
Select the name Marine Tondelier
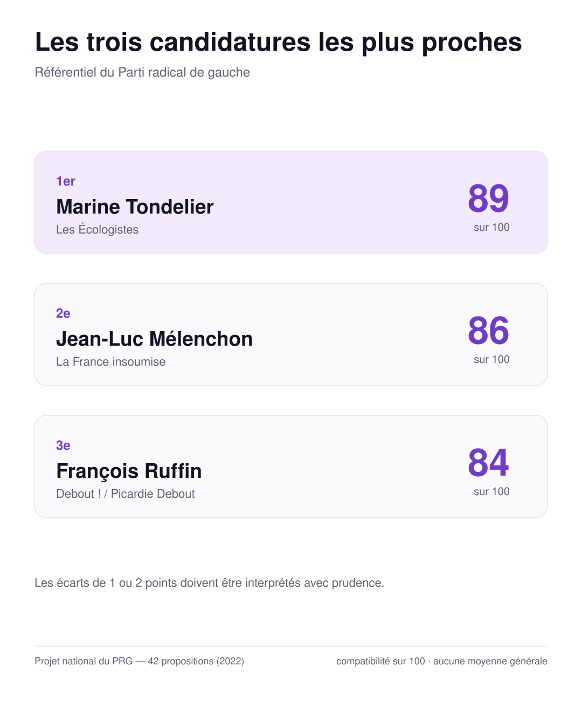pyautogui.click(x=135, y=207)
